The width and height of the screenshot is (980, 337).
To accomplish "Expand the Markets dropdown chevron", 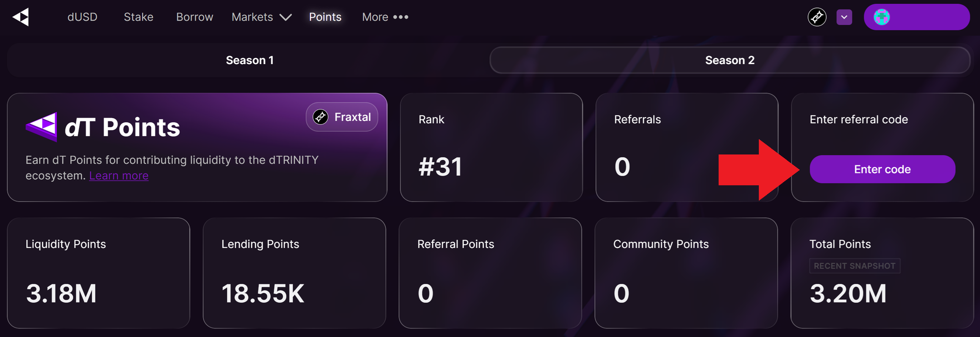I will [x=286, y=17].
